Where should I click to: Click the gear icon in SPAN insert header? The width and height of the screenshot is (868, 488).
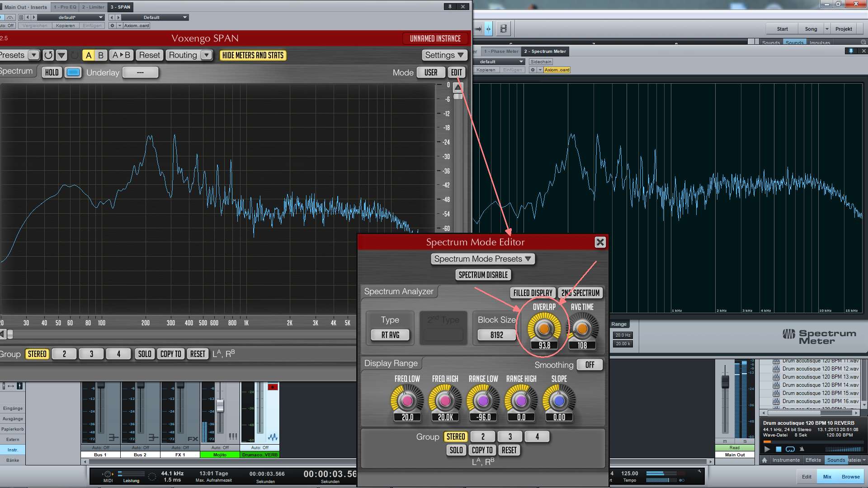pyautogui.click(x=112, y=25)
